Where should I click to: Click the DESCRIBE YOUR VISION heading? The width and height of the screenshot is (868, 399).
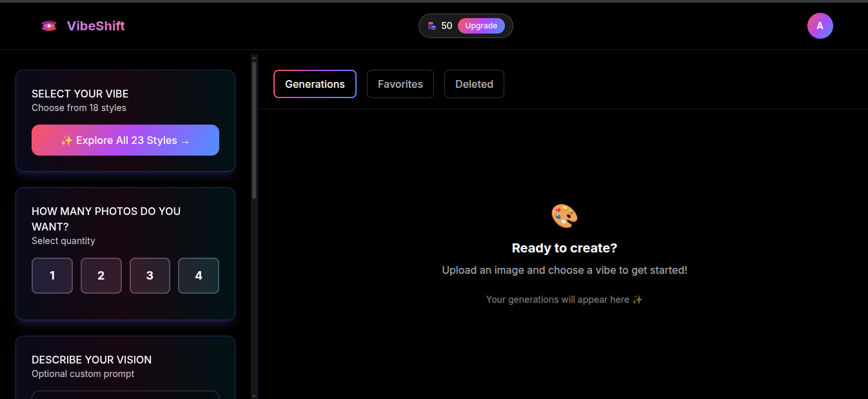[92, 360]
